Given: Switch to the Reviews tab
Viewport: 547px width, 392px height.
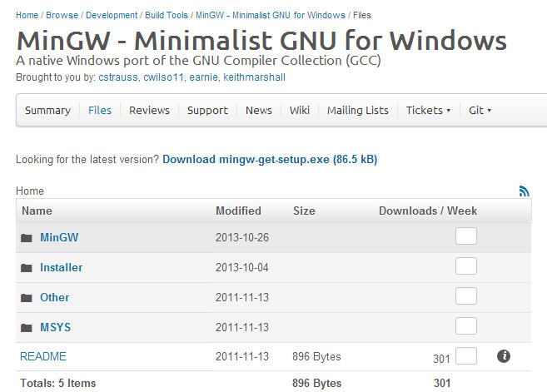Looking at the screenshot, I should point(149,110).
